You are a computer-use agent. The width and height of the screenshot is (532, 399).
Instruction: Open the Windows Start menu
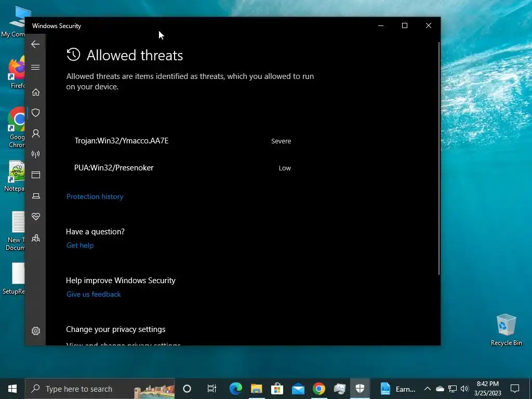click(12, 389)
